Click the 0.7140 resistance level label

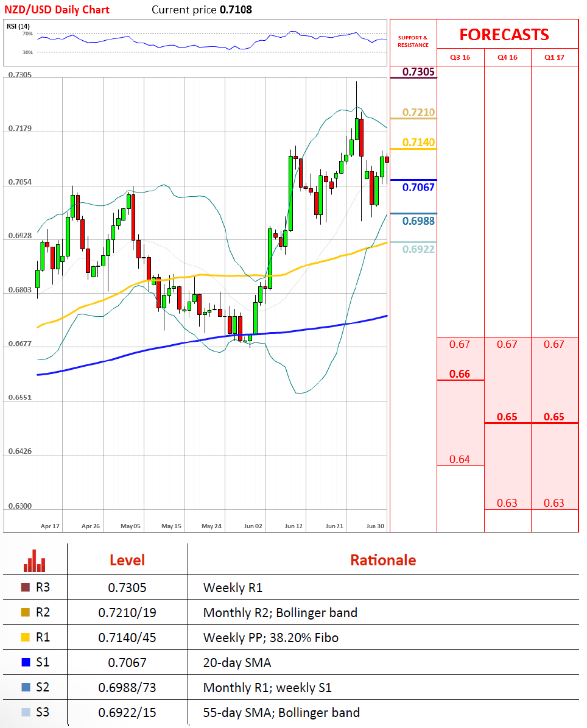click(x=418, y=142)
